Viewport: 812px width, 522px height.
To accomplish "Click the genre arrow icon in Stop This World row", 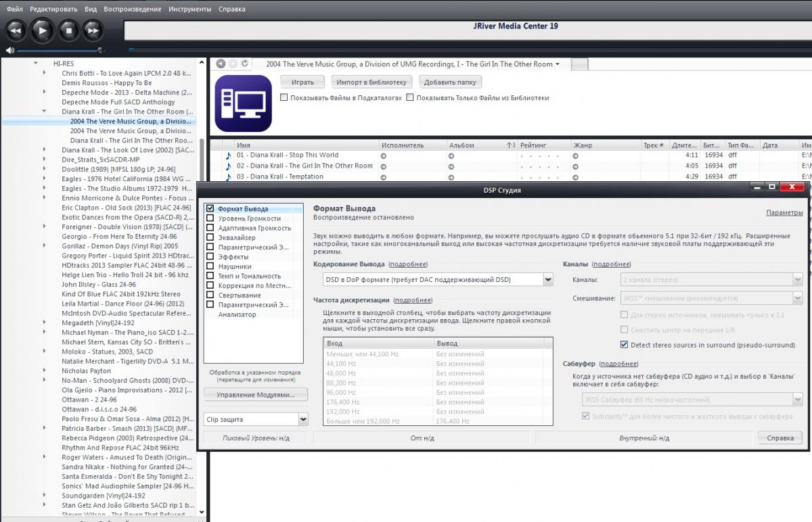I will pyautogui.click(x=575, y=156).
